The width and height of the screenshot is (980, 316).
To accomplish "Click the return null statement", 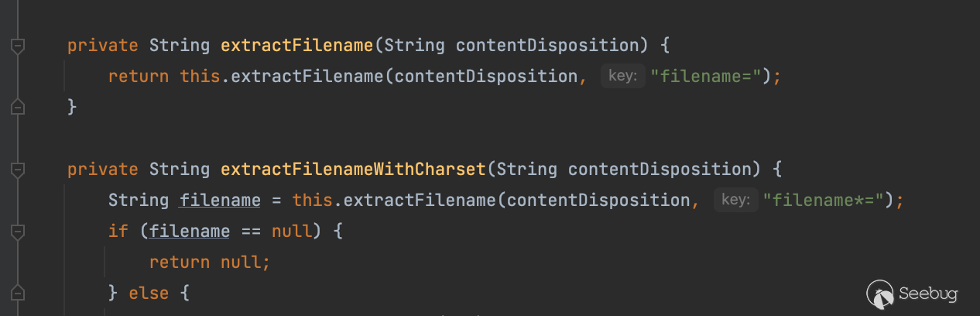I will [209, 263].
